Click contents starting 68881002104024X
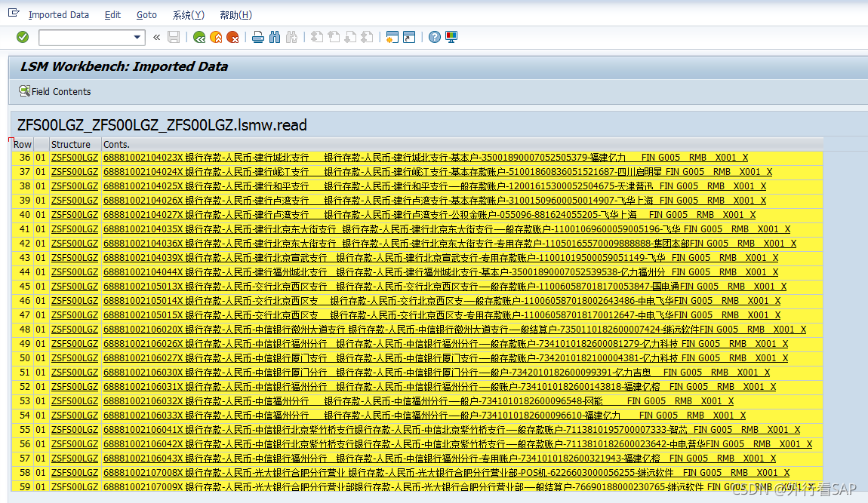This screenshot has height=503, width=868. (x=438, y=171)
